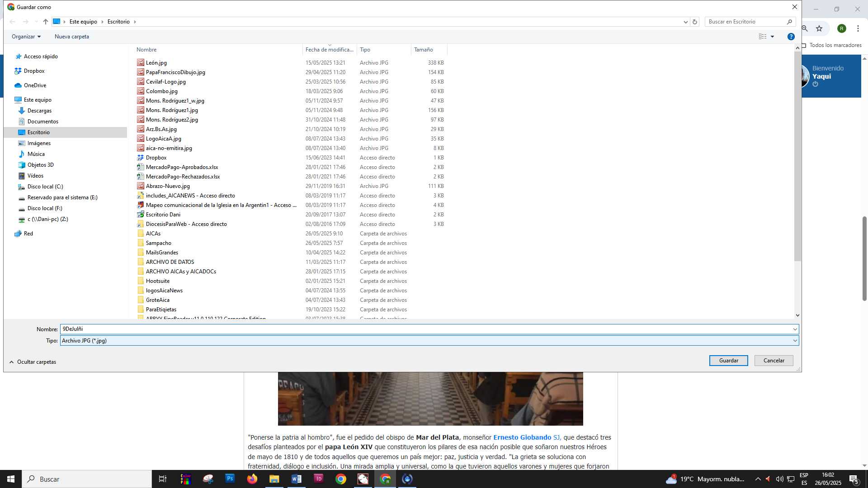Open Firefox from the taskbar

[252, 479]
